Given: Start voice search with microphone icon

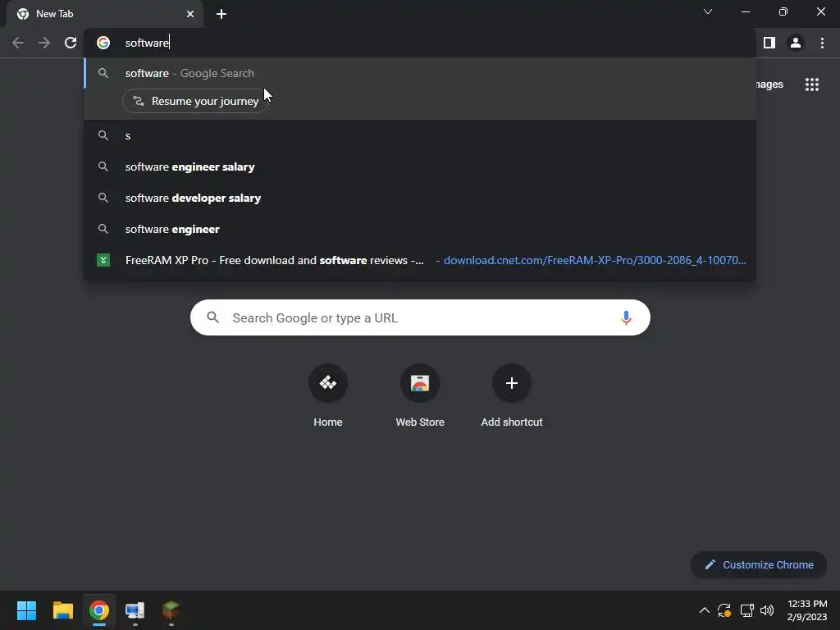Looking at the screenshot, I should (x=626, y=317).
